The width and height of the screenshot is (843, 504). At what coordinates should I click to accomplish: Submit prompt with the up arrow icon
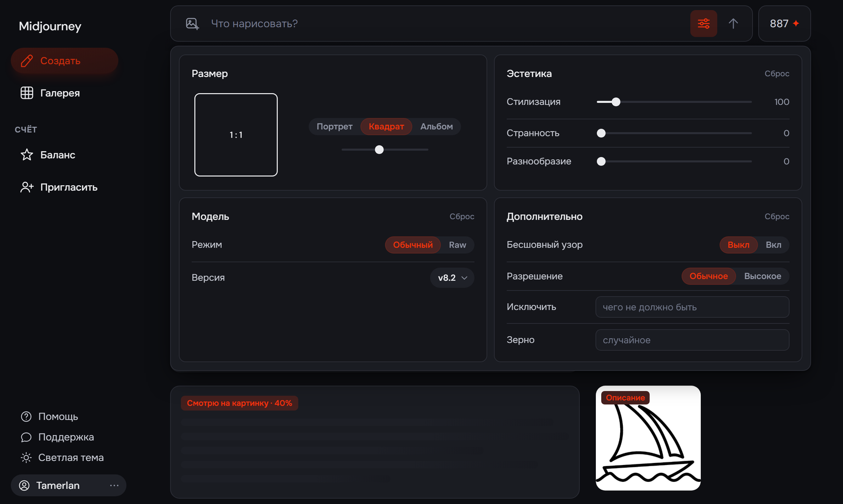pos(733,24)
